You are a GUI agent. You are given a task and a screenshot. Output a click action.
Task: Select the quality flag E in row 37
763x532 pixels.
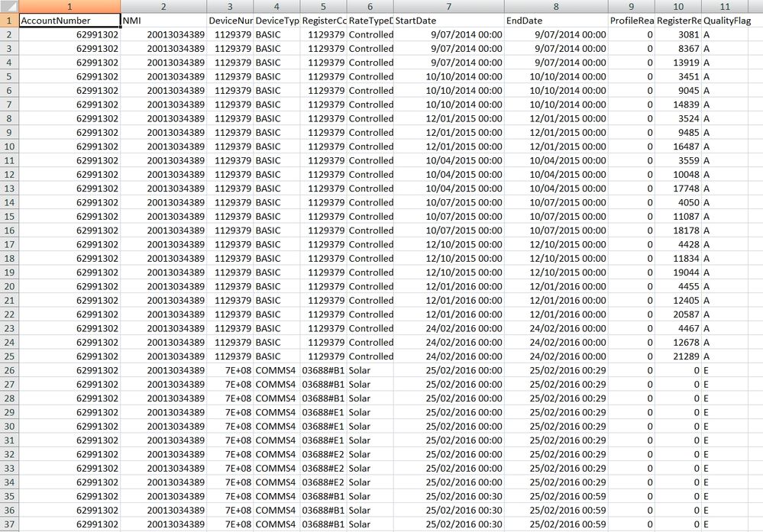click(732, 525)
